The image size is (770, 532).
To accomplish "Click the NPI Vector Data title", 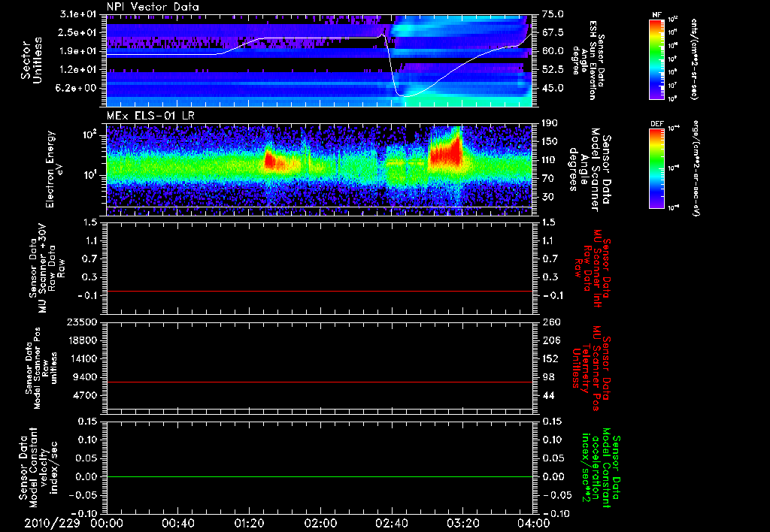I will [153, 7].
